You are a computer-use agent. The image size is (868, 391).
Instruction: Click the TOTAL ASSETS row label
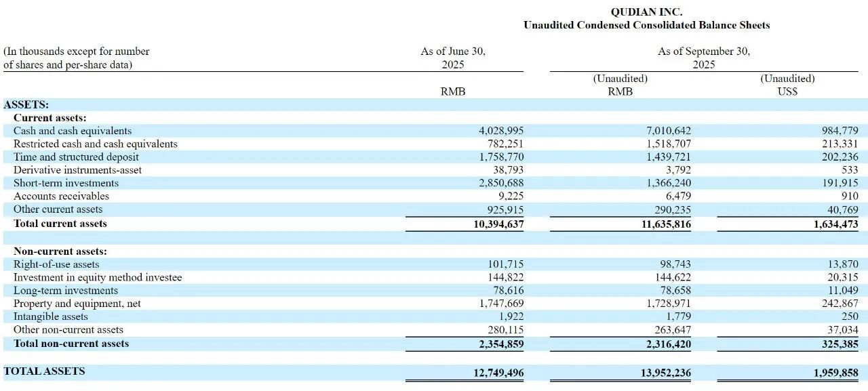coord(45,371)
